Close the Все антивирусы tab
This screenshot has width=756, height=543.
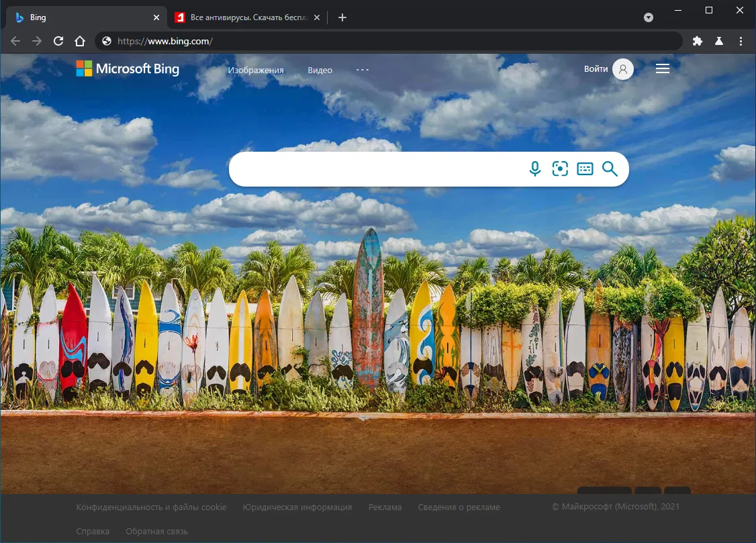coord(317,17)
